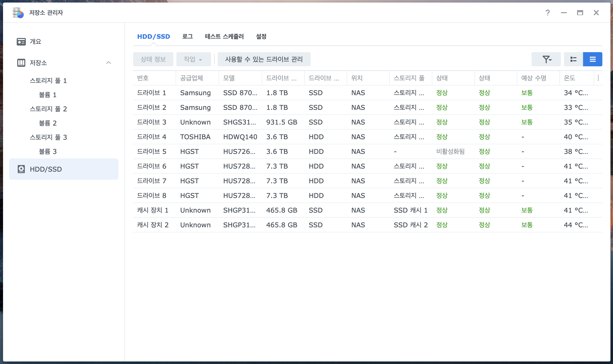Select 스토리지 풀 2 in the sidebar

pos(48,109)
